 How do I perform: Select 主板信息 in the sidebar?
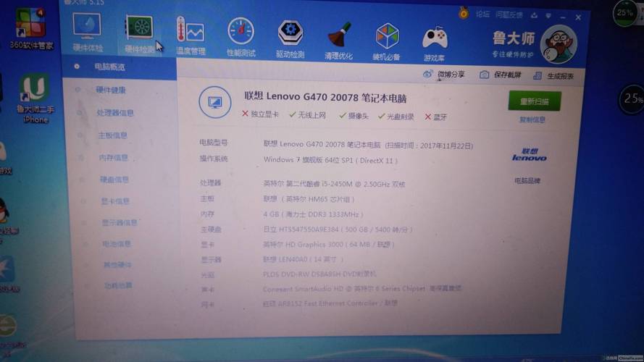112,135
